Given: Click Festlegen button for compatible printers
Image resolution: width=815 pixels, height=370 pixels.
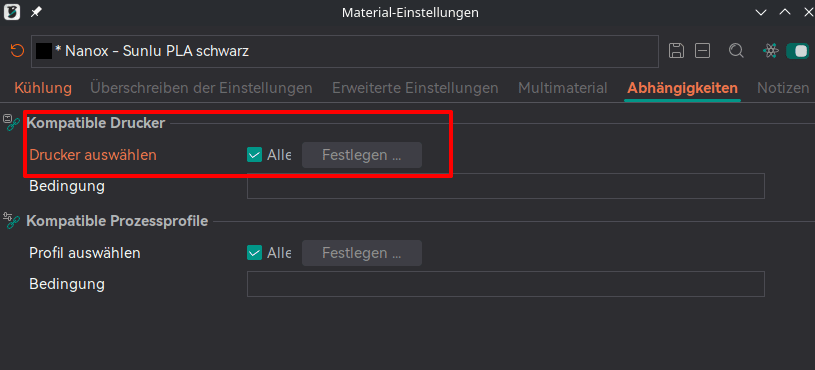Looking at the screenshot, I should pyautogui.click(x=362, y=155).
